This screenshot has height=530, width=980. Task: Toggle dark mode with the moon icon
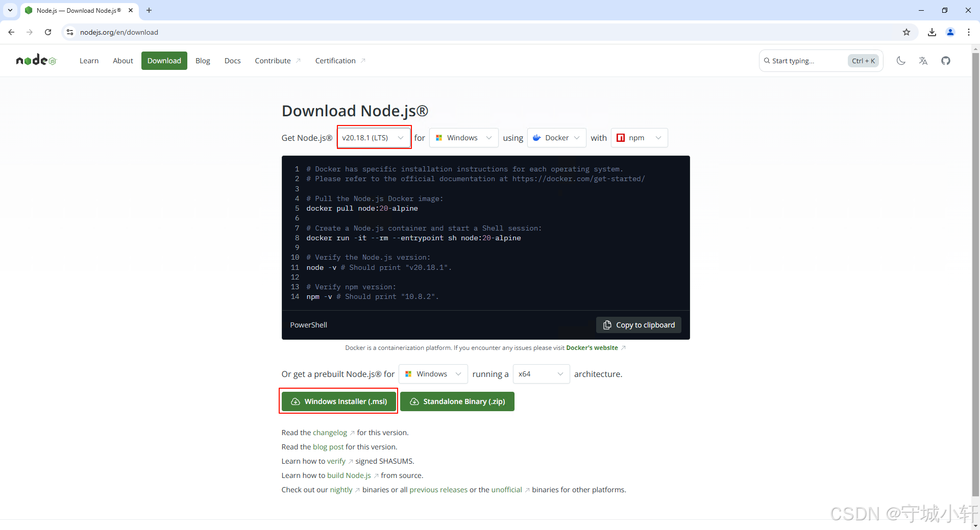click(x=901, y=61)
